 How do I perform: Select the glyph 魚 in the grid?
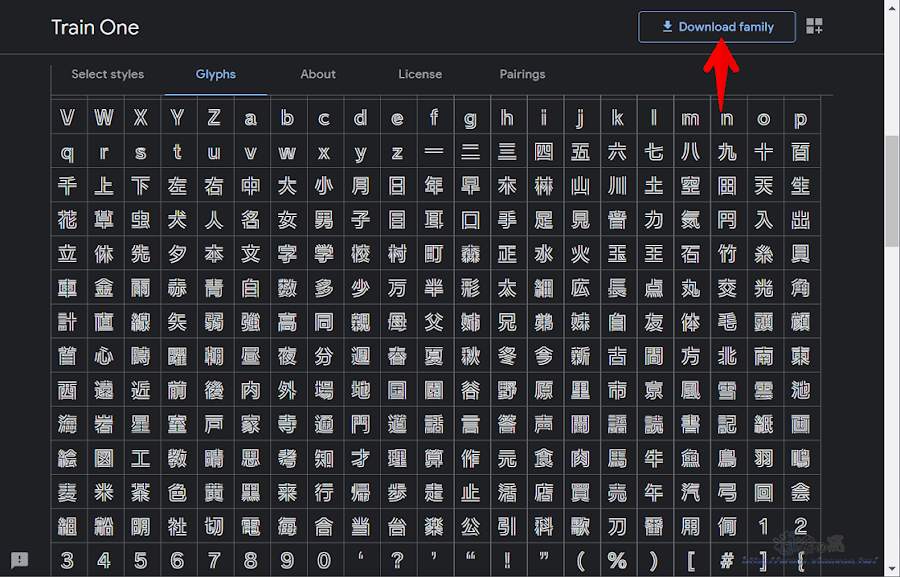(691, 458)
